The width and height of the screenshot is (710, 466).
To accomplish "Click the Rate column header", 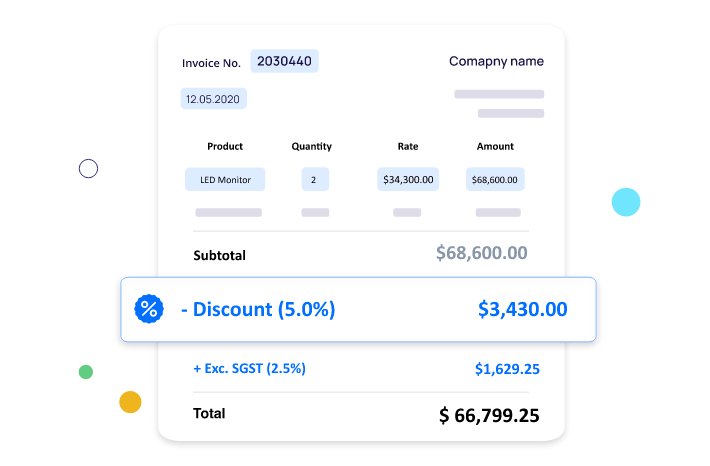I will tap(408, 146).
